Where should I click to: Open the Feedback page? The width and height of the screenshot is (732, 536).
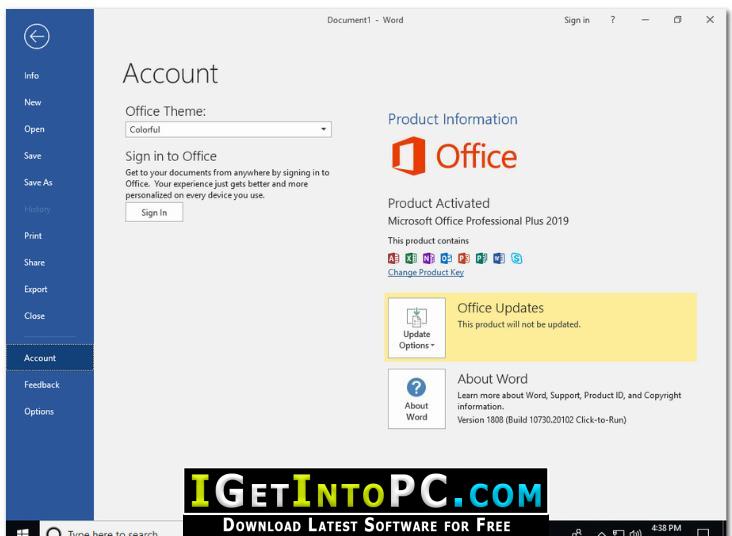coord(42,385)
